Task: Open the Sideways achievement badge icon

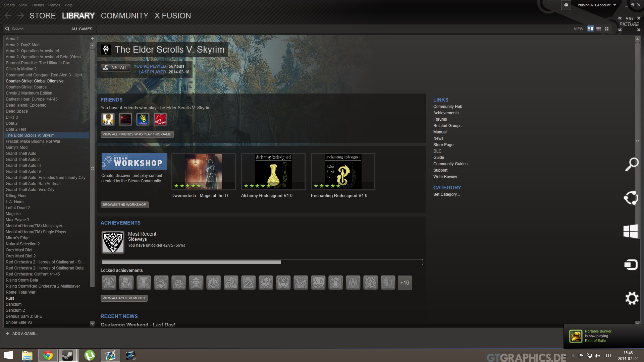Action: [113, 242]
